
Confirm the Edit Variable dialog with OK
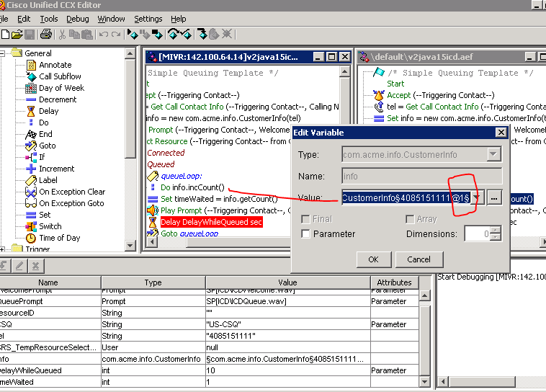click(x=374, y=259)
